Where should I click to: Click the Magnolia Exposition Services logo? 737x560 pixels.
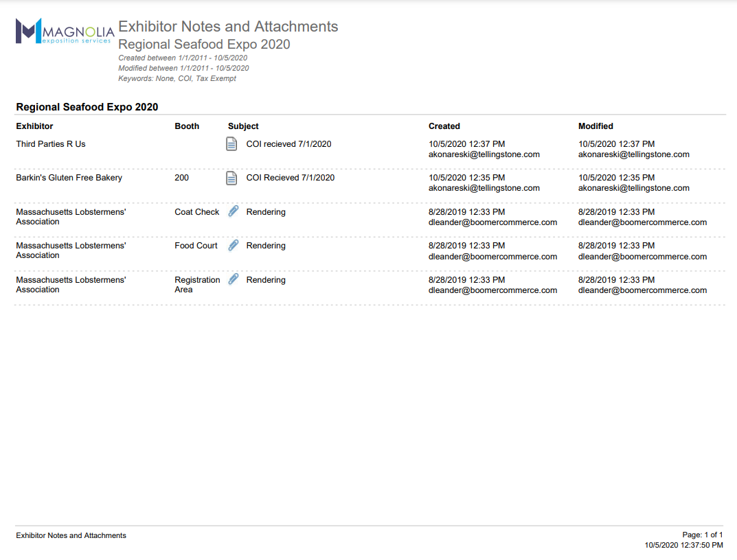point(65,32)
